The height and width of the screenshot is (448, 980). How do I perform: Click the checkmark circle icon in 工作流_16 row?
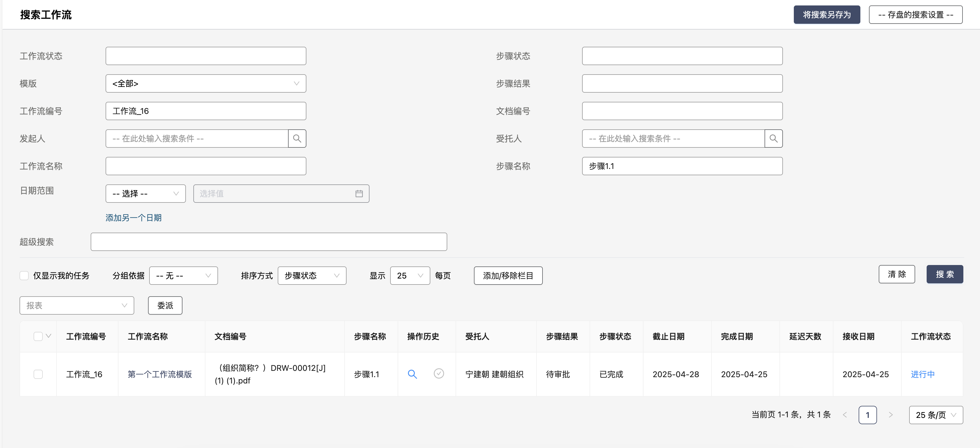(x=439, y=373)
